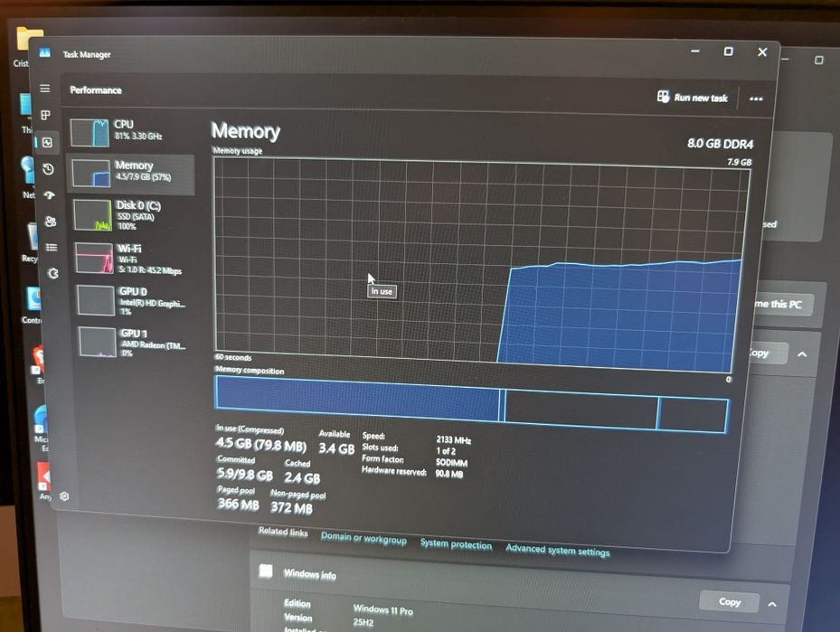The image size is (840, 632).
Task: Open the three-dot more options menu
Action: pos(756,99)
